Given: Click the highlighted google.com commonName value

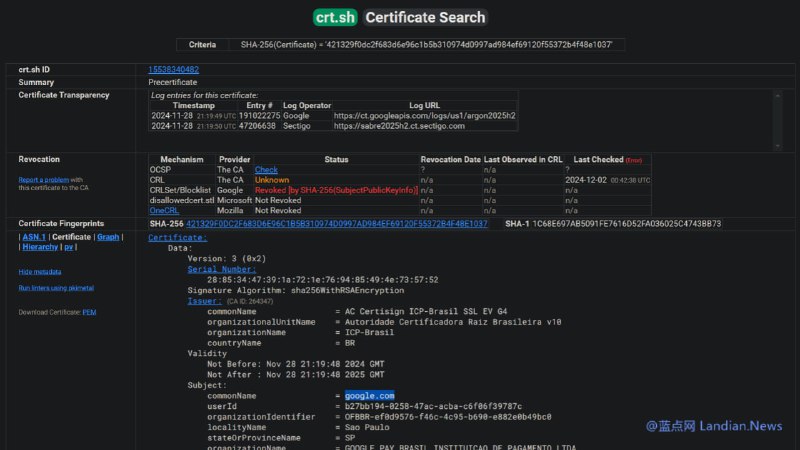Looking at the screenshot, I should [369, 396].
